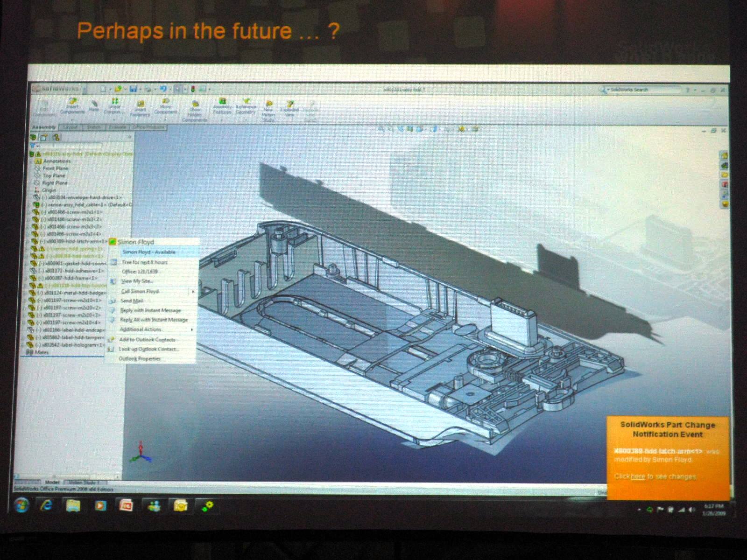
Task: Click the 'here' link in notification popup
Action: pos(638,476)
